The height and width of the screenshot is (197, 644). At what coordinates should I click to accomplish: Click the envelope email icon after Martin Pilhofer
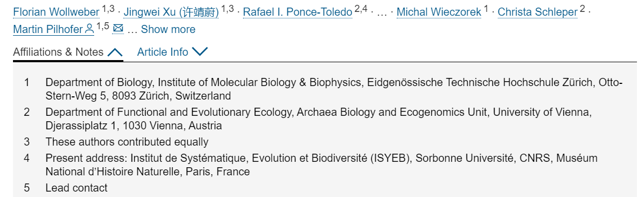click(x=118, y=28)
